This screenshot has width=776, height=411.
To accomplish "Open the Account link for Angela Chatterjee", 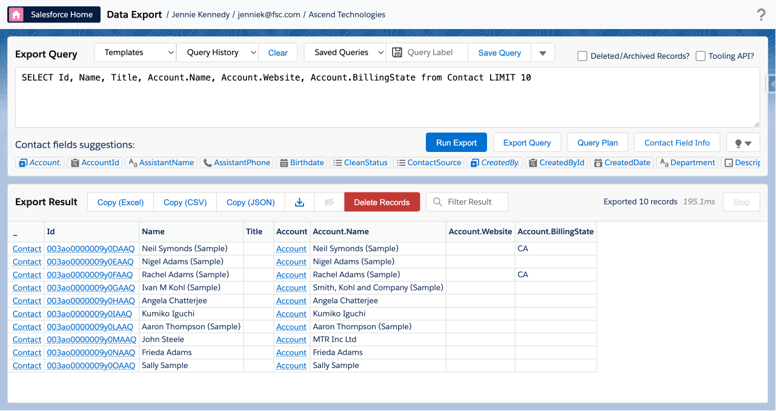I will [291, 301].
